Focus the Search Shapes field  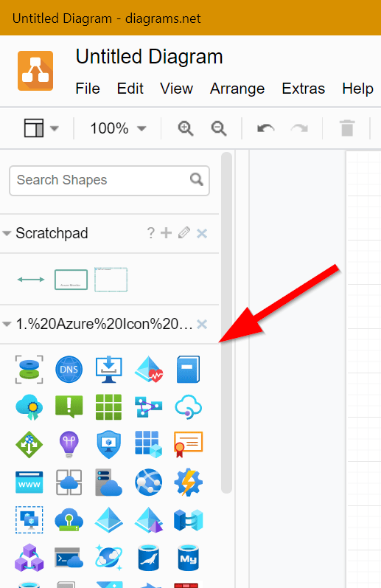[x=109, y=180]
